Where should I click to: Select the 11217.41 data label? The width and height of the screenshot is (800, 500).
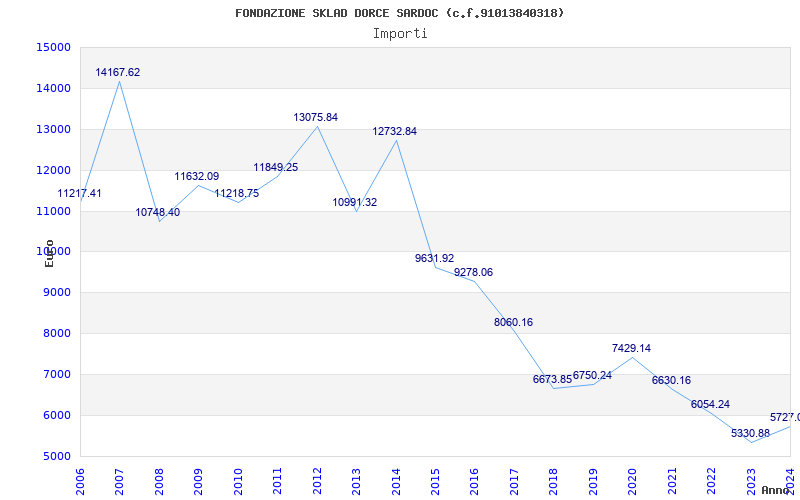click(x=79, y=193)
